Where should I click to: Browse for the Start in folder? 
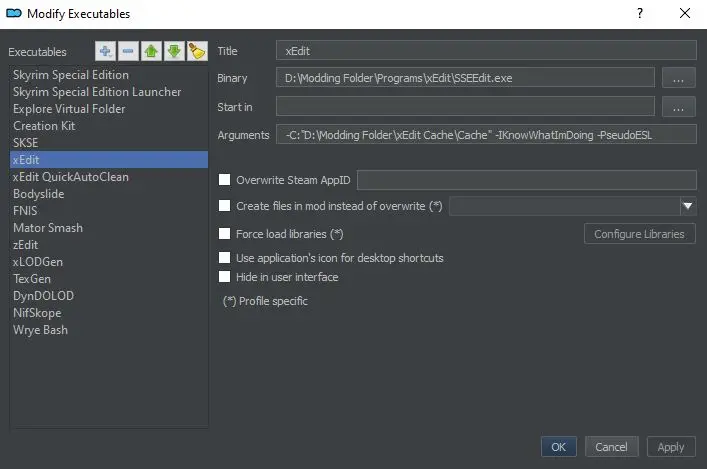679,107
